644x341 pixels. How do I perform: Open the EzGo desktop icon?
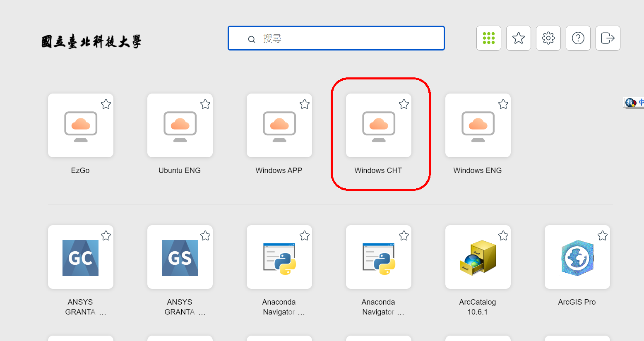(81, 126)
